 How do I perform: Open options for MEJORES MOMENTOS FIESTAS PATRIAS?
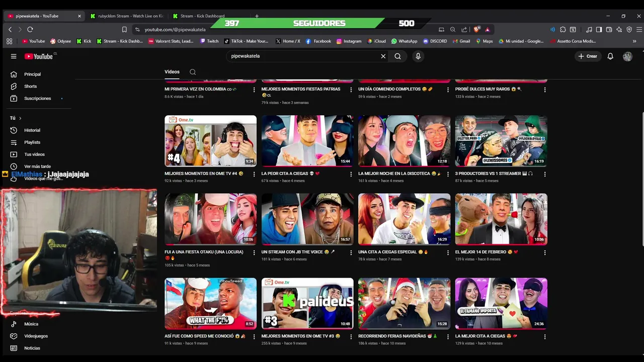pyautogui.click(x=351, y=90)
